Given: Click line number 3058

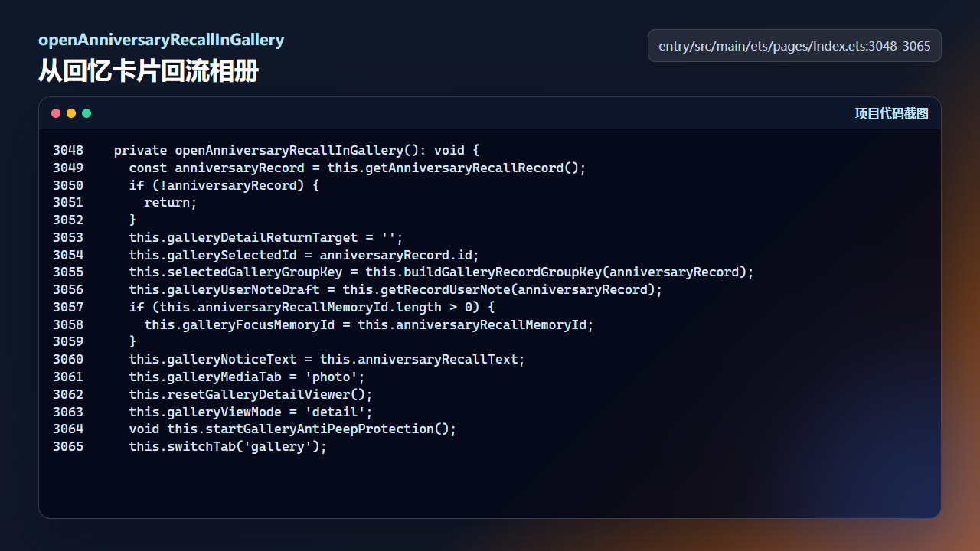Looking at the screenshot, I should (x=68, y=325).
